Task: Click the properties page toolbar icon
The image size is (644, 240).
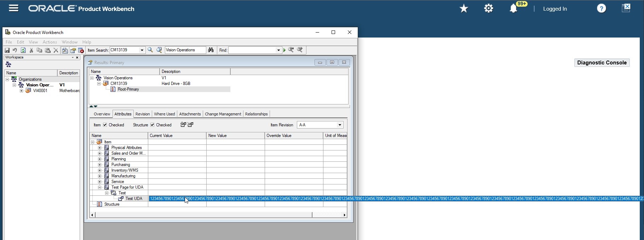Action: [73, 50]
